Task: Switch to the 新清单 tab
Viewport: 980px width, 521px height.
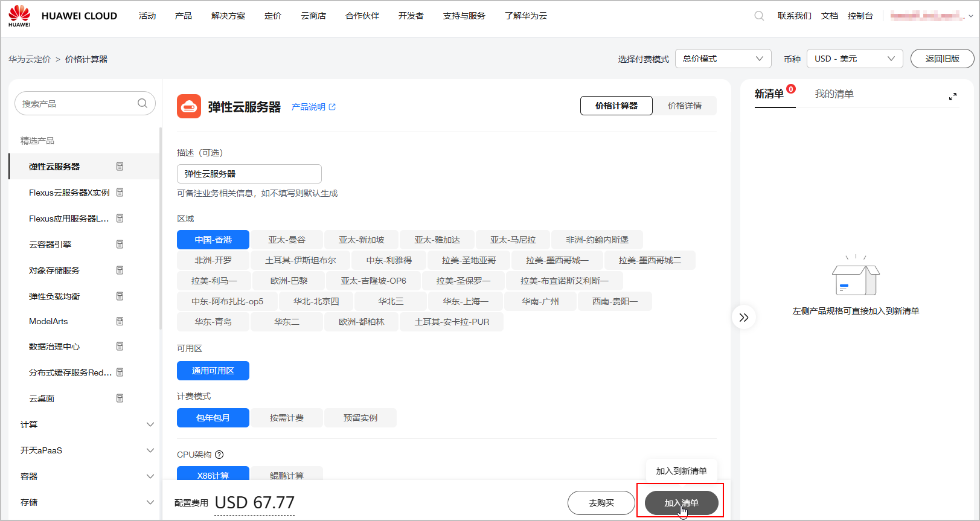Action: 769,94
